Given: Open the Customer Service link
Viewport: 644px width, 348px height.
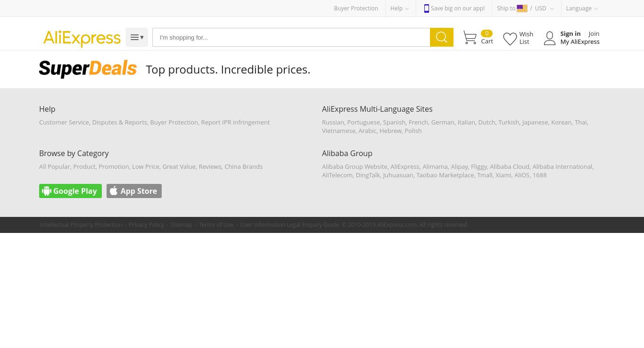Looking at the screenshot, I should click(64, 122).
